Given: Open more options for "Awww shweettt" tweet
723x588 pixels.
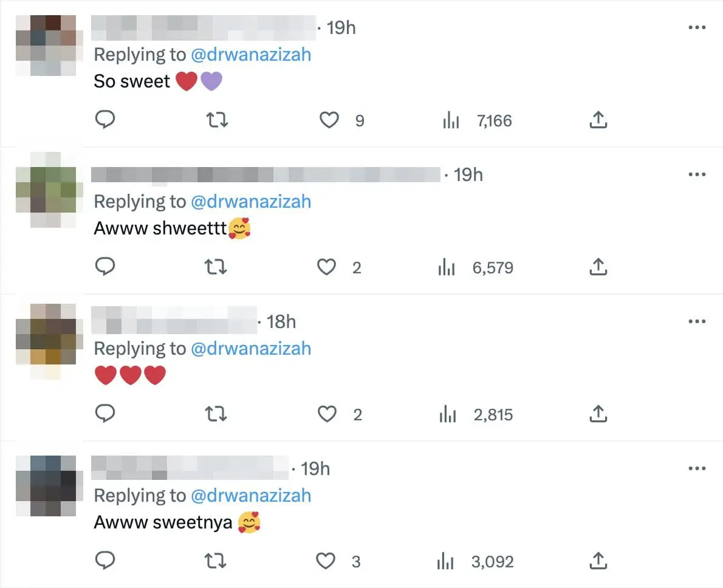Looking at the screenshot, I should tap(696, 175).
